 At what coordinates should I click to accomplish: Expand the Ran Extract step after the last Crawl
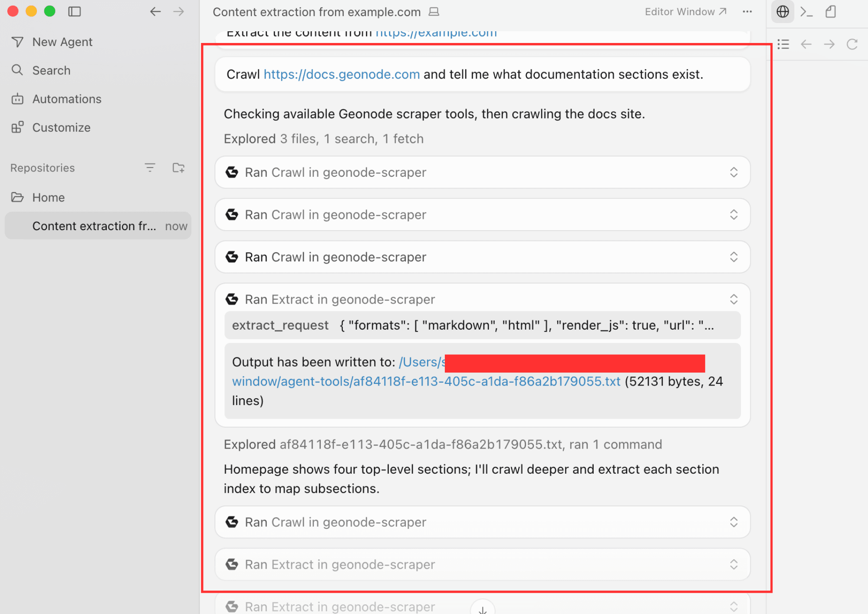click(x=483, y=564)
